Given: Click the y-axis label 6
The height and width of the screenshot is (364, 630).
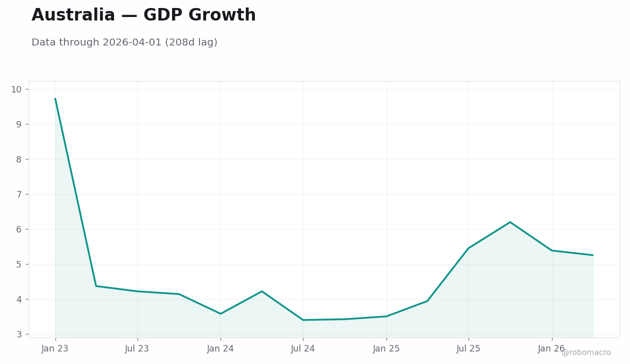Looking at the screenshot, I should [19, 229].
